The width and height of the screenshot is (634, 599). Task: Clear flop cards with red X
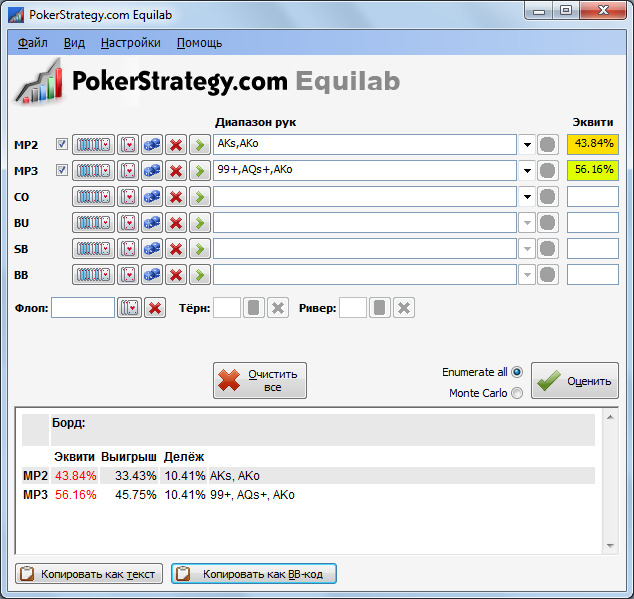click(x=155, y=308)
